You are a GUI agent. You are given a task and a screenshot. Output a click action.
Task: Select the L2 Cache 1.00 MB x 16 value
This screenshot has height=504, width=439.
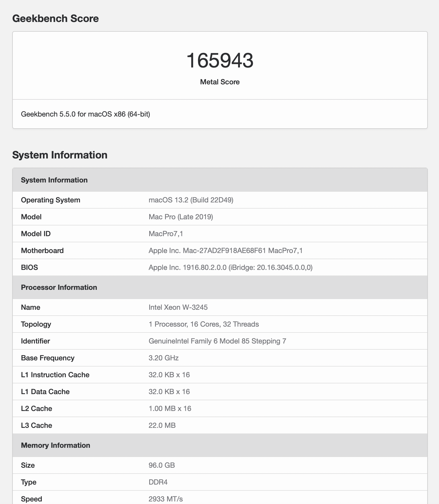click(x=170, y=408)
